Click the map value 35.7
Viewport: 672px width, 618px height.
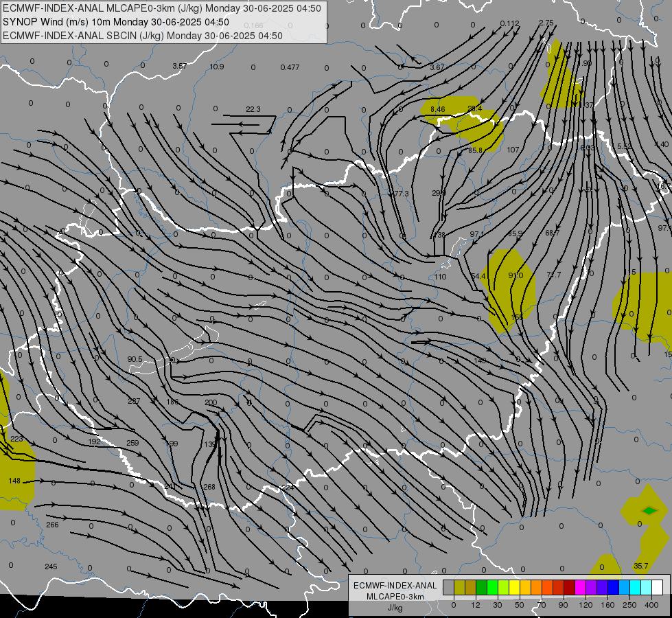pos(640,566)
